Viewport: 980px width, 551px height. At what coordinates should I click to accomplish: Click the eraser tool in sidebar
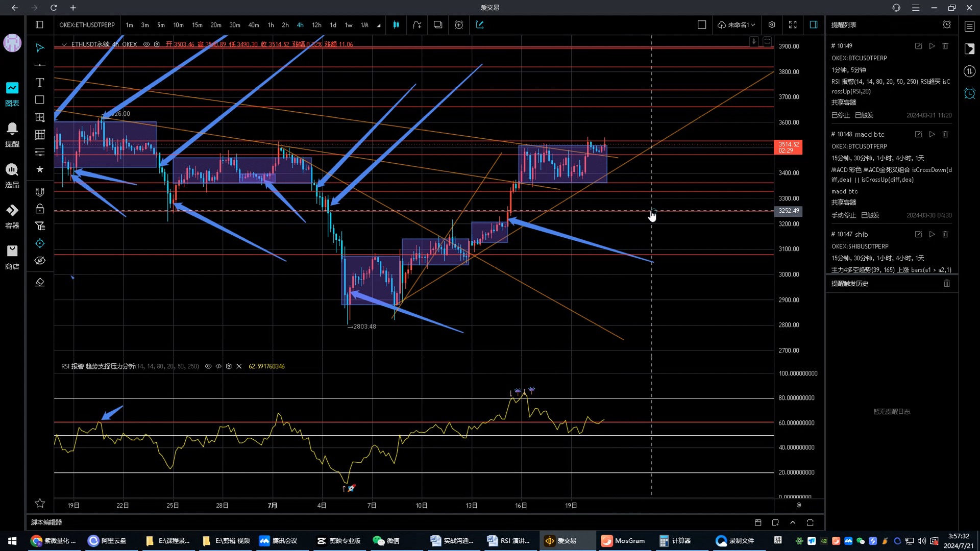tap(39, 282)
